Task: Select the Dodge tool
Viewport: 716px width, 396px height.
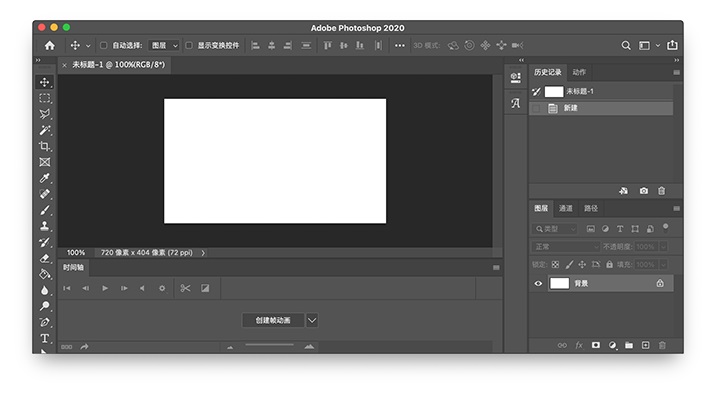Action: (44, 306)
